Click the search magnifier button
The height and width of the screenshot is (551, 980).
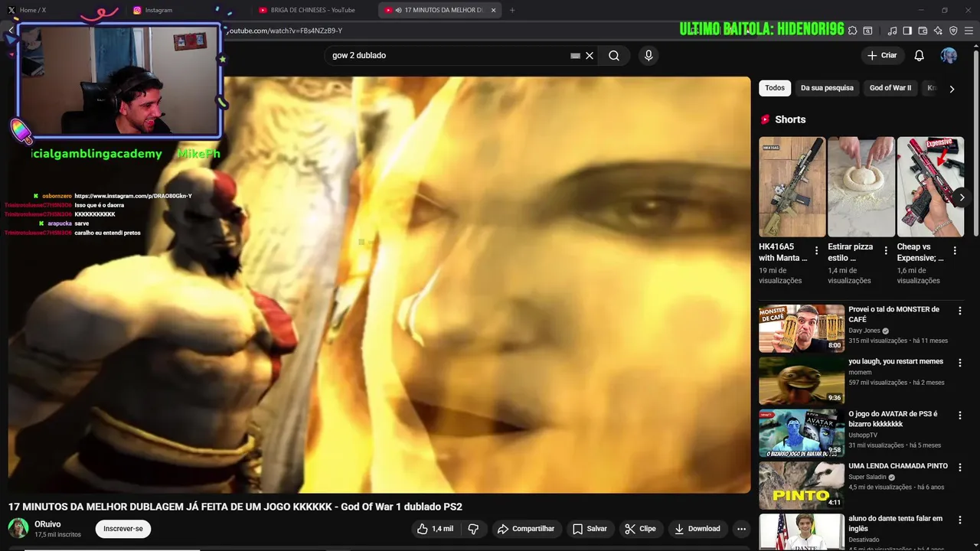(x=614, y=55)
